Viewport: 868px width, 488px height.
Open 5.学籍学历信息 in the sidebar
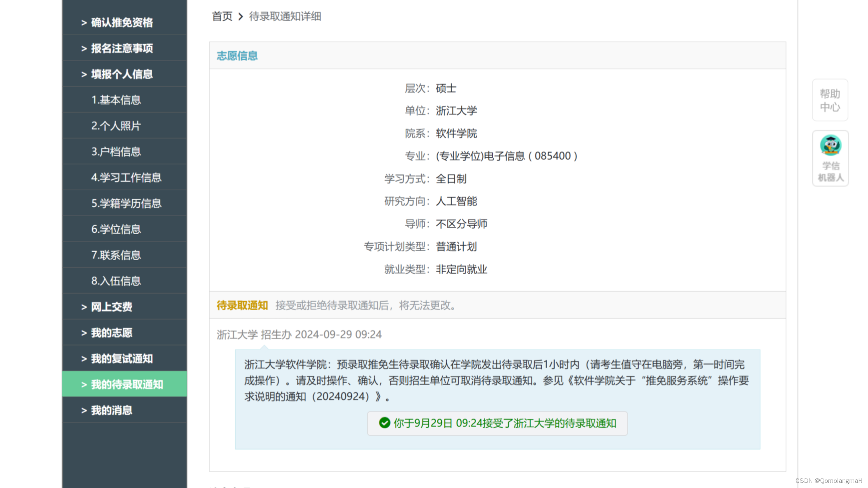coord(124,203)
